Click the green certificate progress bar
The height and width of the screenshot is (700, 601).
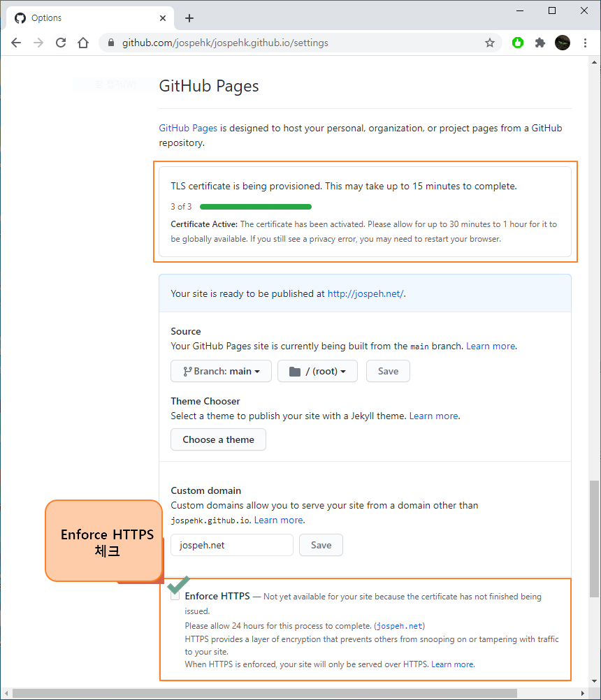point(255,207)
